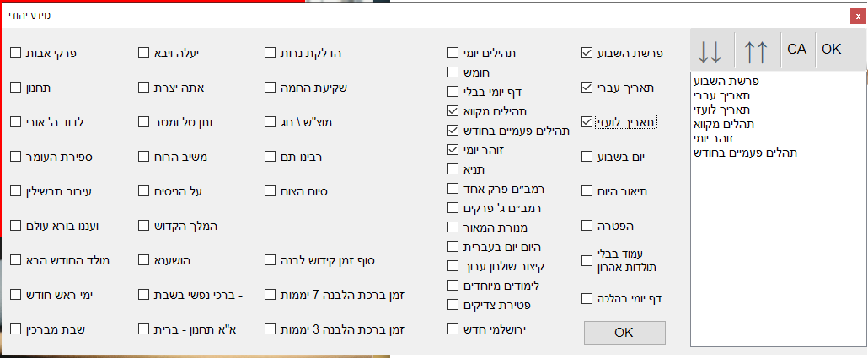Check the פרקי אבות checkbox

coord(16,53)
